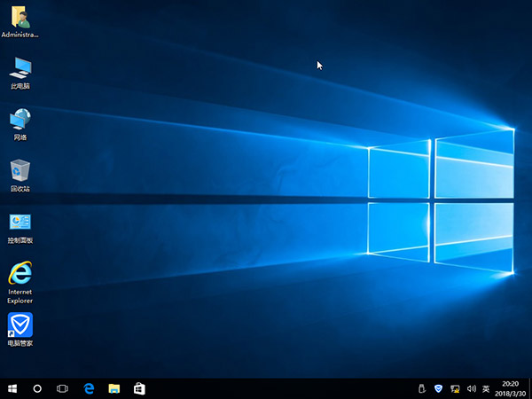The width and height of the screenshot is (532, 399).
Task: Launch Microsoft Edge from the taskbar
Action: pos(89,388)
